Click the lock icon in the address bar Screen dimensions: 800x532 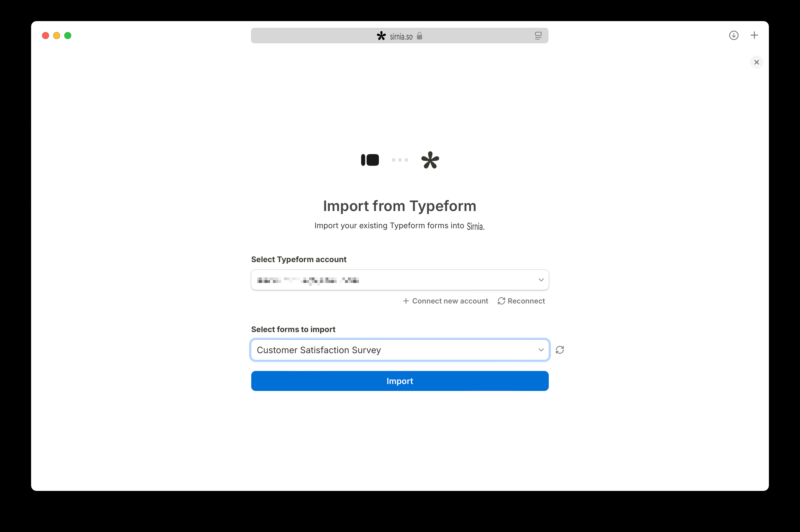pos(419,36)
